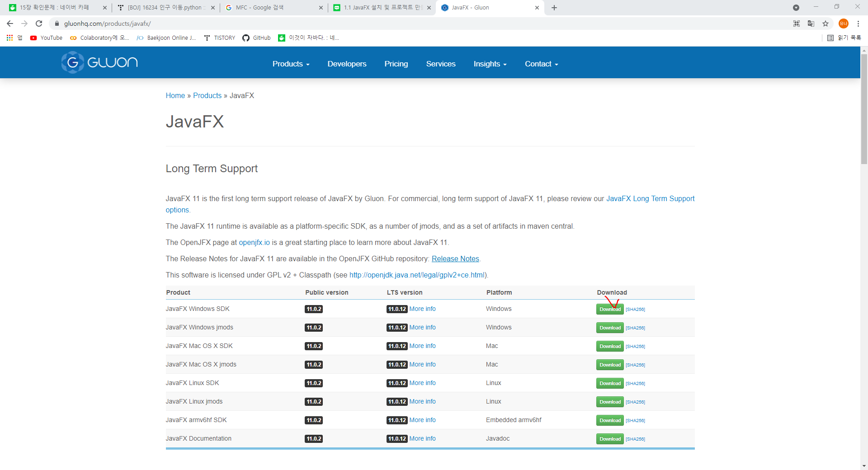Open SHA256 link for Mac OS X SDK

coord(635,347)
